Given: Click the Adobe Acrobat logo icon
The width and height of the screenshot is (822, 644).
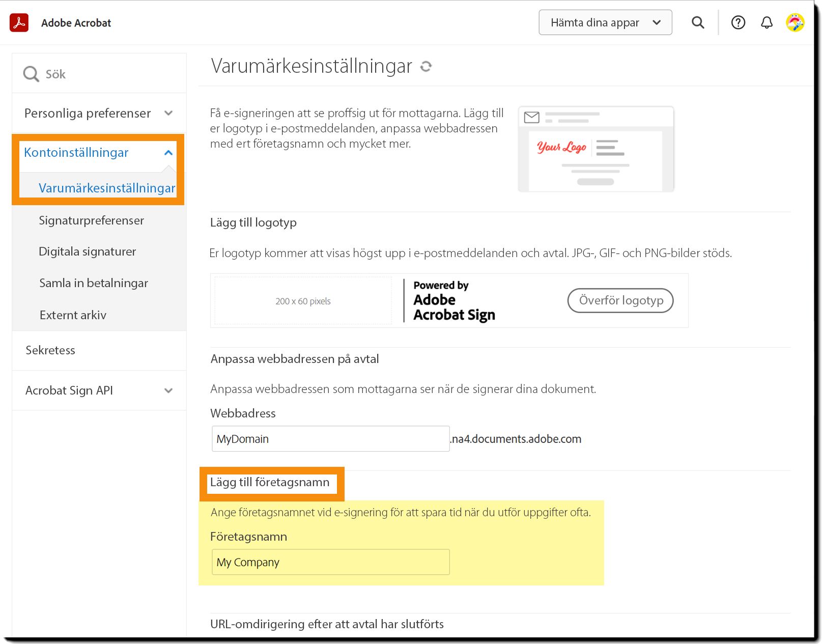Looking at the screenshot, I should point(19,23).
